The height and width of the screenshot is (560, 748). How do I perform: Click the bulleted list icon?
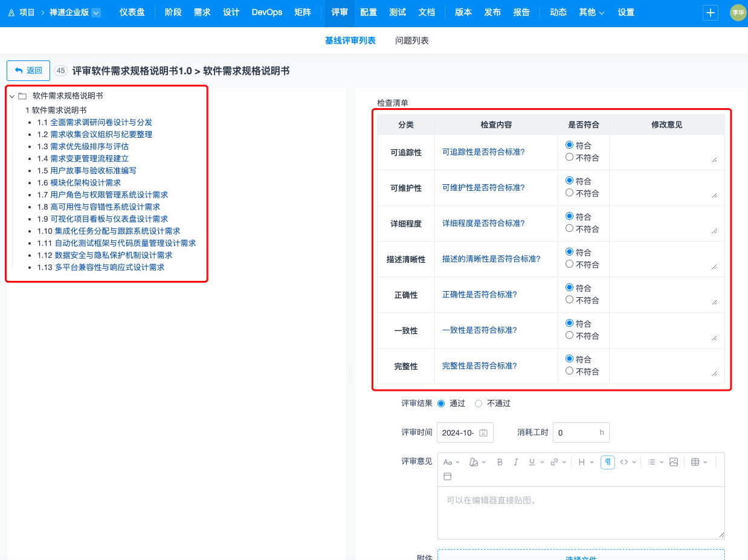[x=651, y=462]
